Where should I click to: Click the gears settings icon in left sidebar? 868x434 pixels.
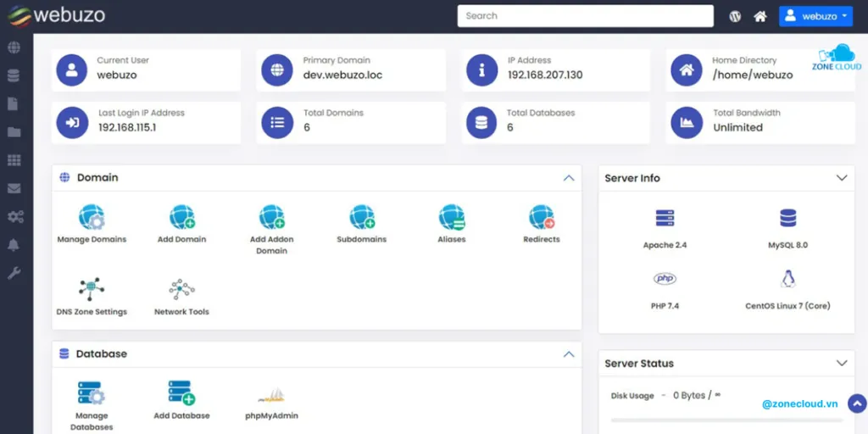pos(15,216)
